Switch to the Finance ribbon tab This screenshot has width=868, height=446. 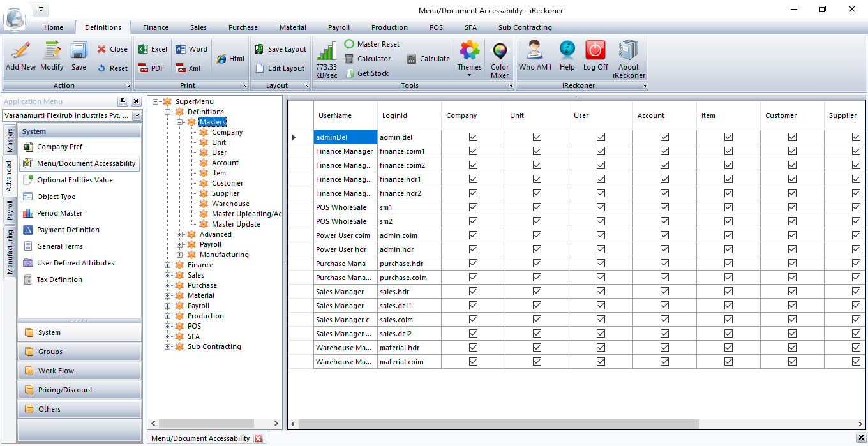coord(156,27)
